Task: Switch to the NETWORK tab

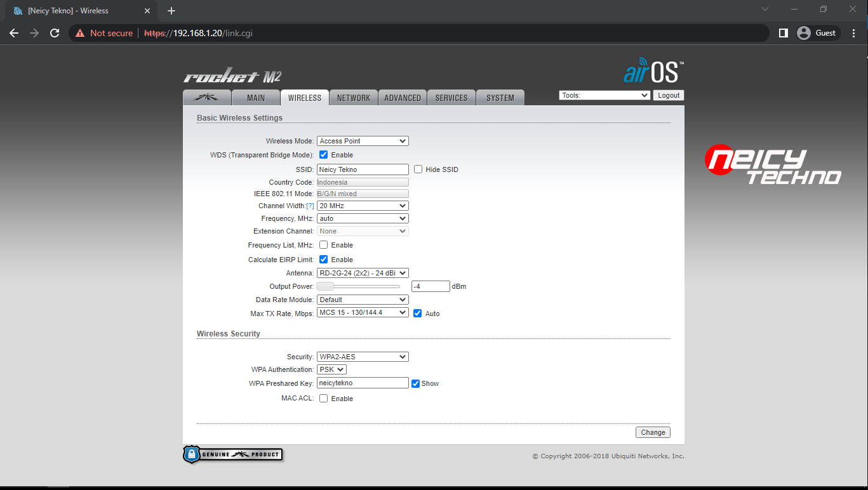Action: pos(354,98)
